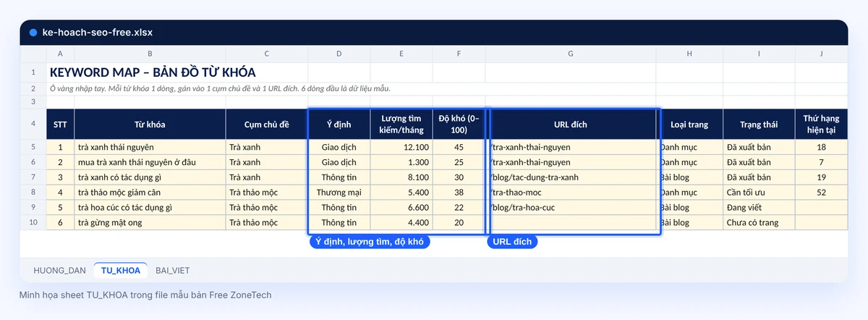
Task: Click the 'Cụm chủ đề' header cell
Action: click(x=267, y=125)
